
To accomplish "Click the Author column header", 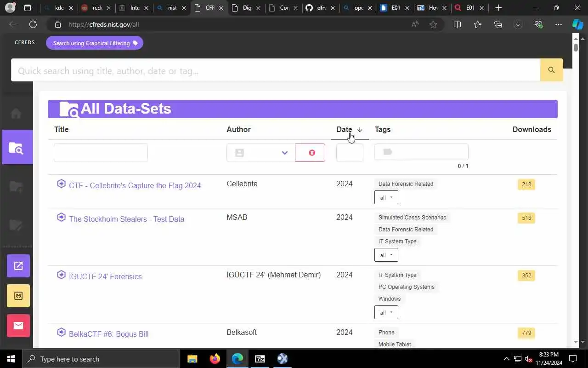I will [238, 129].
